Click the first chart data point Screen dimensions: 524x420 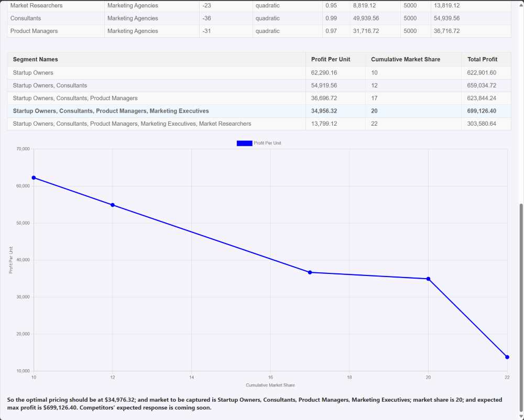pos(34,177)
